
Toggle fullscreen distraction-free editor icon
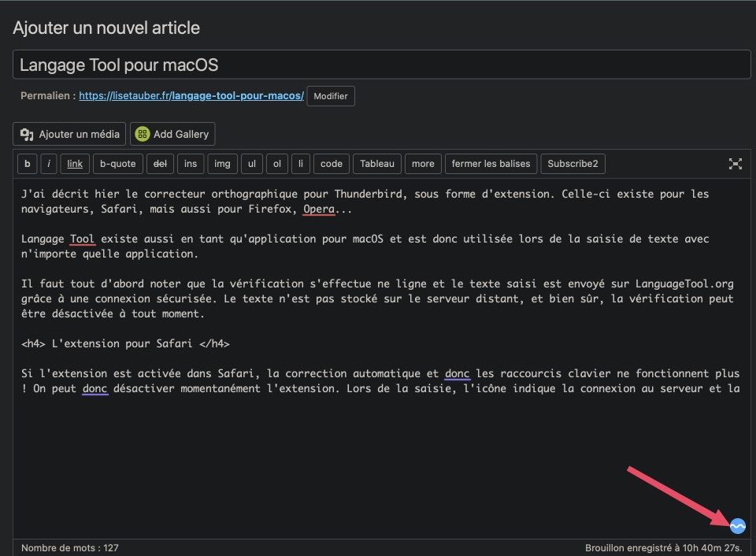click(736, 164)
